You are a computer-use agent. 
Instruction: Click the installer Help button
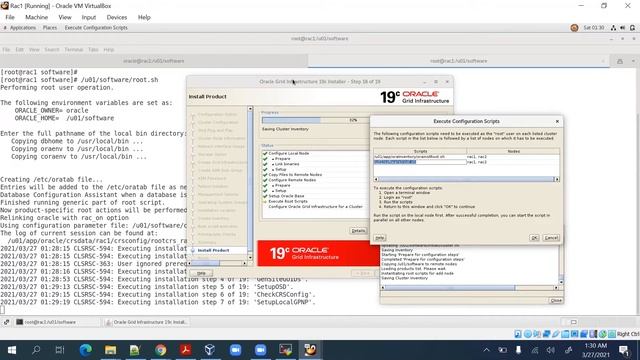[201, 273]
